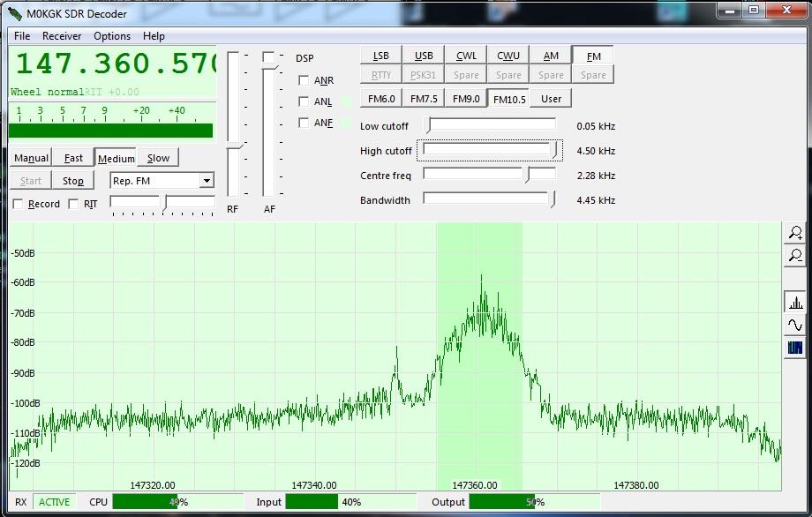812x517 pixels.
Task: Zoom out the spectrum display
Action: 794,256
